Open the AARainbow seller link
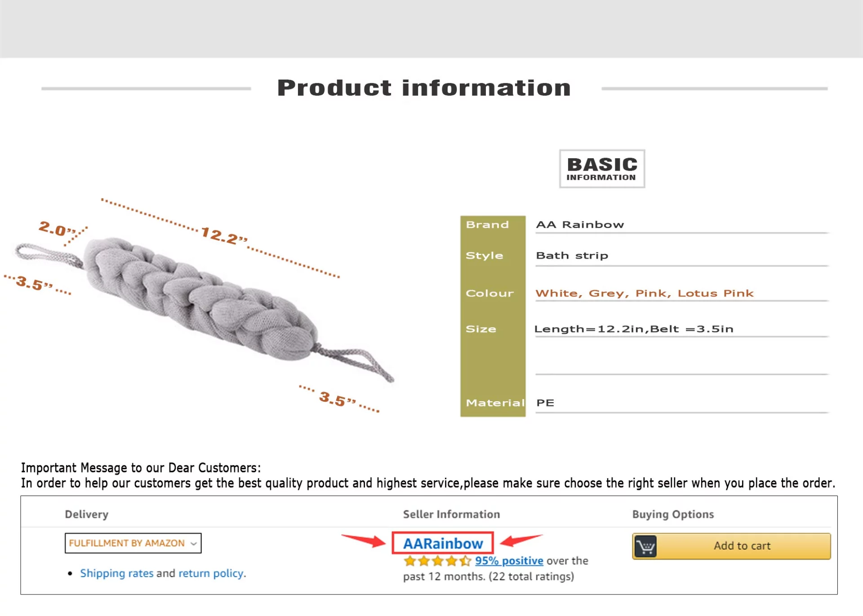This screenshot has height=616, width=863. tap(443, 543)
